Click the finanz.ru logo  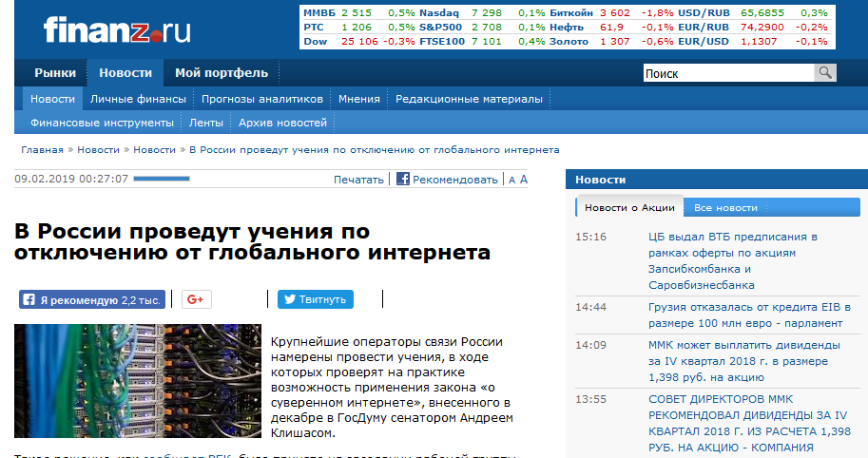click(x=117, y=29)
